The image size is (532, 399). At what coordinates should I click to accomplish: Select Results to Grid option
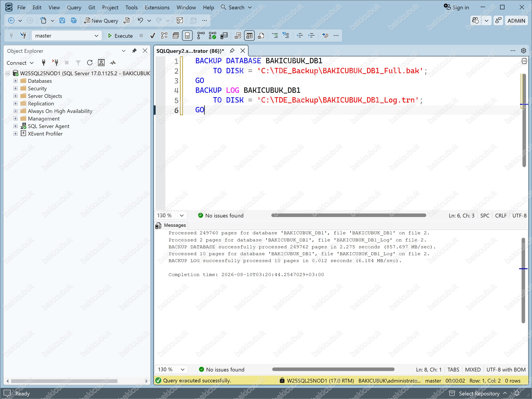click(249, 36)
